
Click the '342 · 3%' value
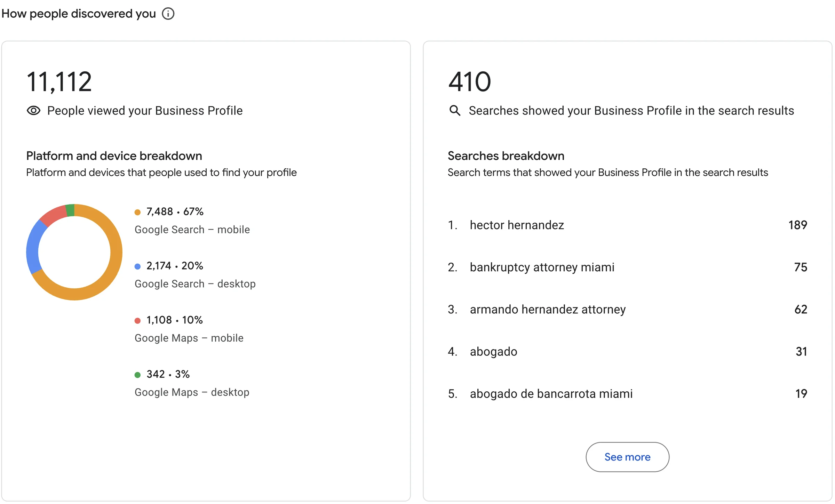coord(168,374)
